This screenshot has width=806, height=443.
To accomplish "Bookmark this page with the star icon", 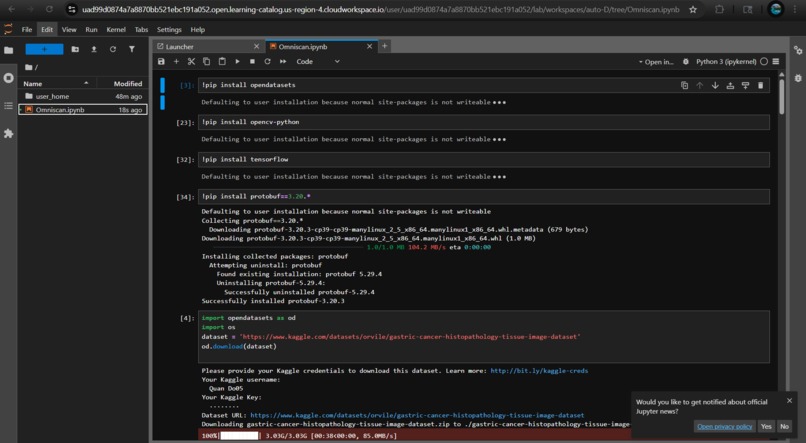I will (693, 9).
